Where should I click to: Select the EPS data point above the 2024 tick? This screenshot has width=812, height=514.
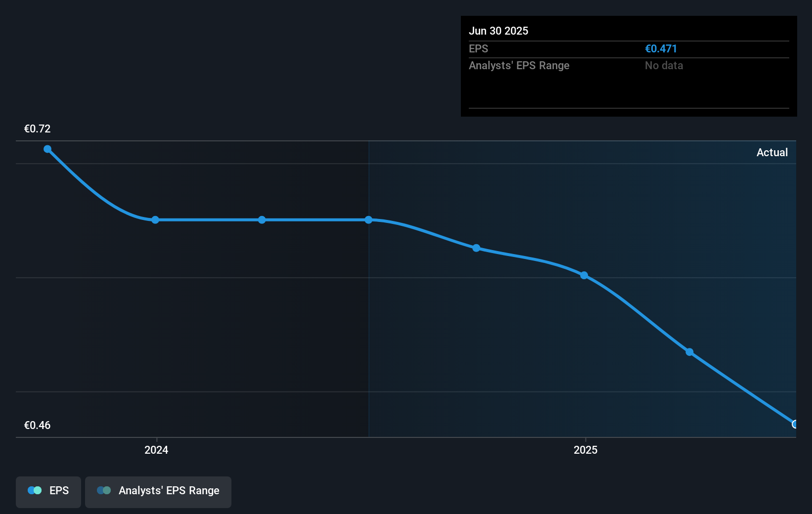(155, 220)
